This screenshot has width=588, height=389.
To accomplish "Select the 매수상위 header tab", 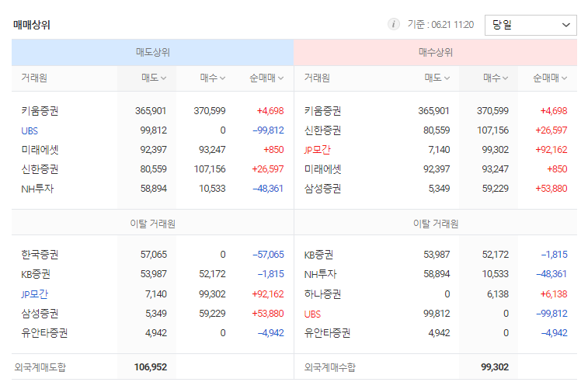I will point(436,53).
